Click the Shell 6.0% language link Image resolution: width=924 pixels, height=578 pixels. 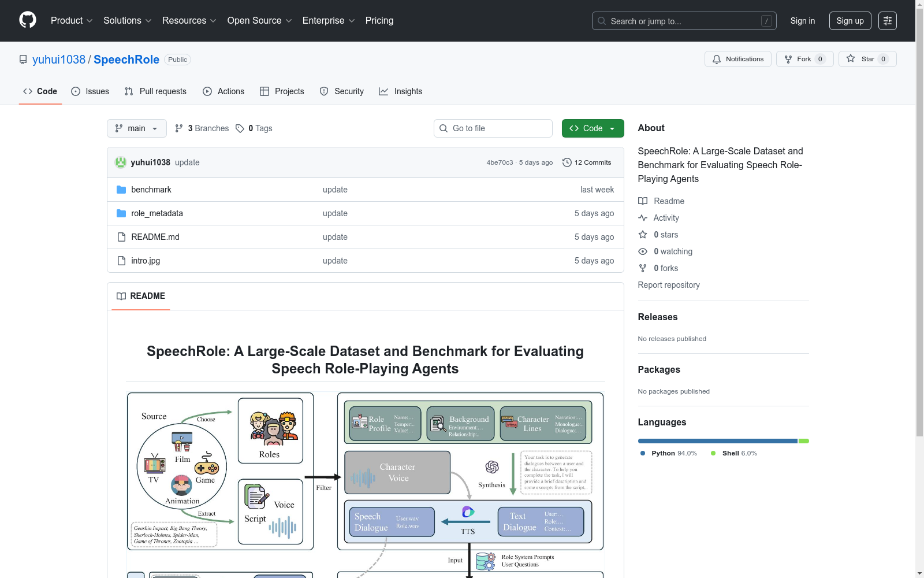[733, 453]
